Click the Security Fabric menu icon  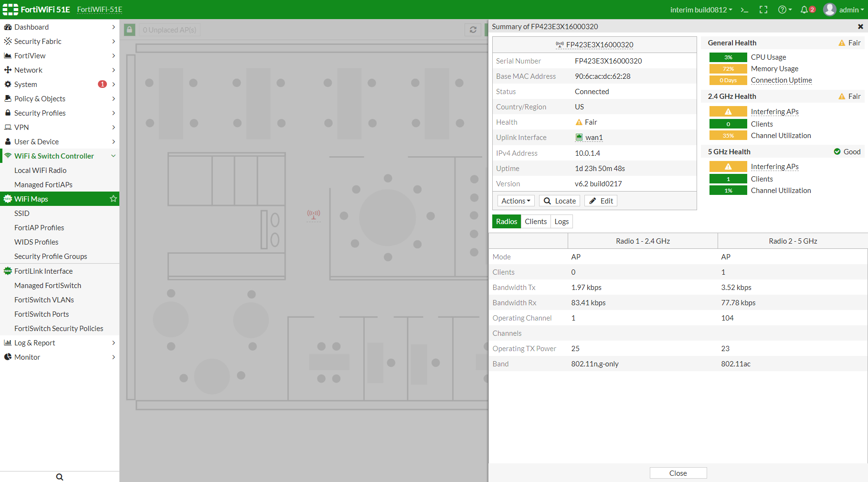tap(8, 42)
